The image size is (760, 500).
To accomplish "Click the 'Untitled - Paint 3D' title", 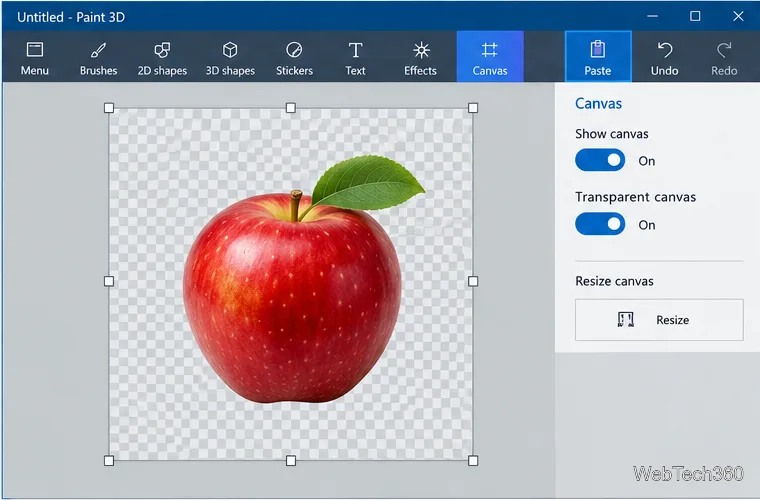I will (71, 17).
